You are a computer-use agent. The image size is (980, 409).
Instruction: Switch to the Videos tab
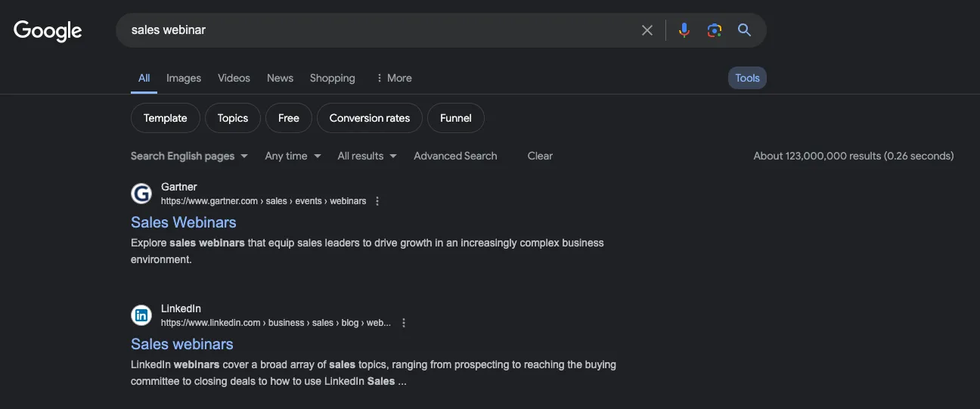point(234,78)
